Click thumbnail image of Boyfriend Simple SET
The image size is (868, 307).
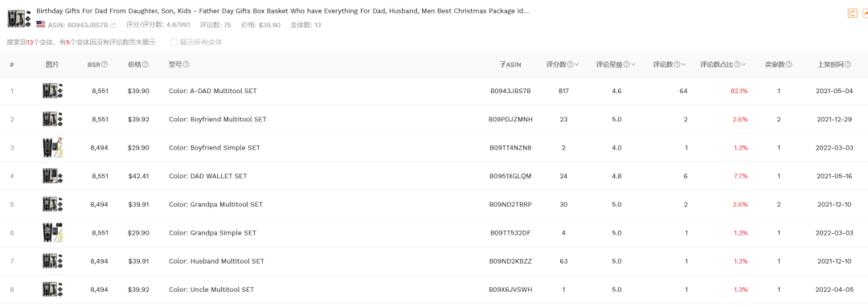[x=52, y=148]
